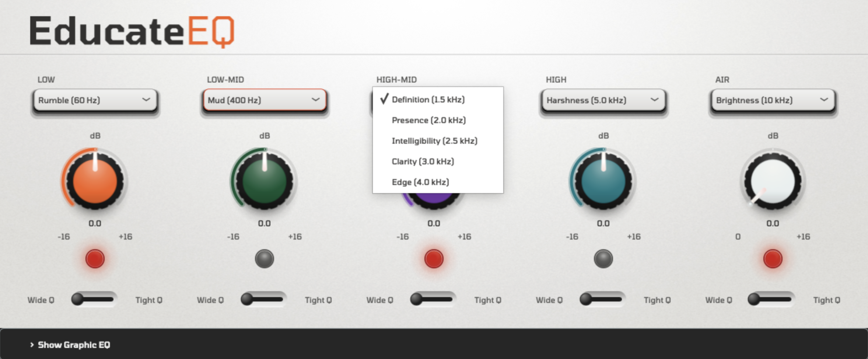Open the Rumble (60 Hz) dropdown

tap(95, 100)
